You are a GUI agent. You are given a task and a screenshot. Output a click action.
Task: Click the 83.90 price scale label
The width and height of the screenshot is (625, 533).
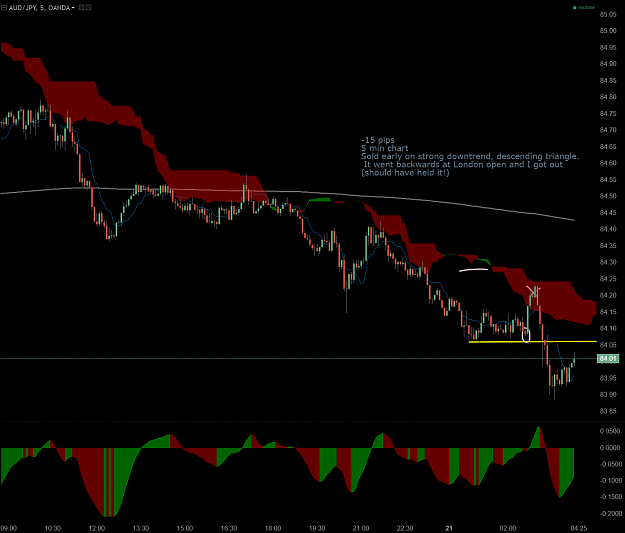pos(608,395)
